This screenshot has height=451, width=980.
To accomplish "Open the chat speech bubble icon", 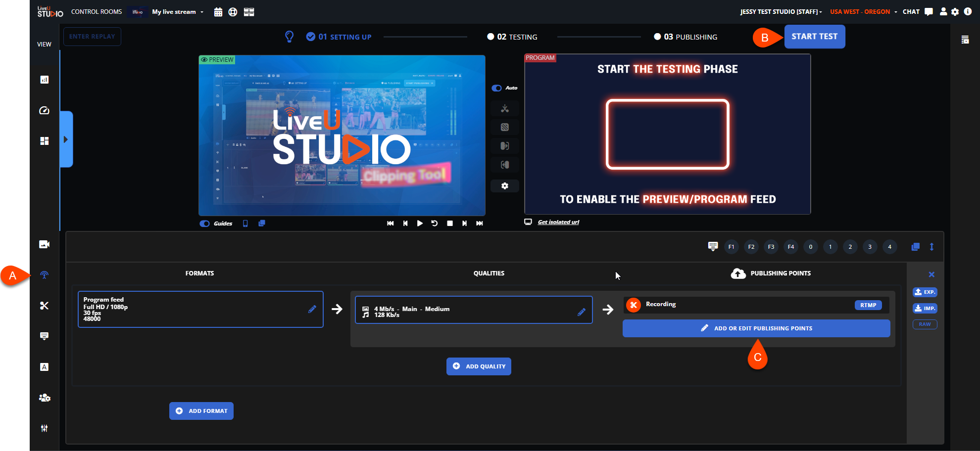I will tap(929, 12).
